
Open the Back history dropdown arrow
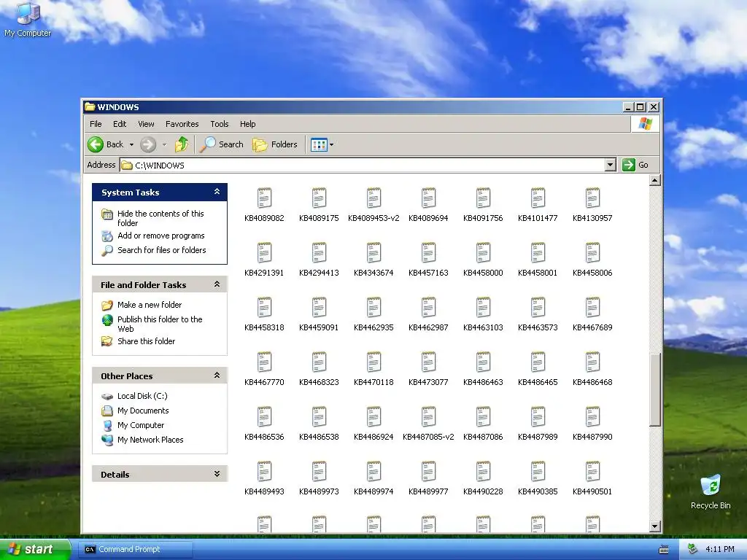pyautogui.click(x=131, y=144)
